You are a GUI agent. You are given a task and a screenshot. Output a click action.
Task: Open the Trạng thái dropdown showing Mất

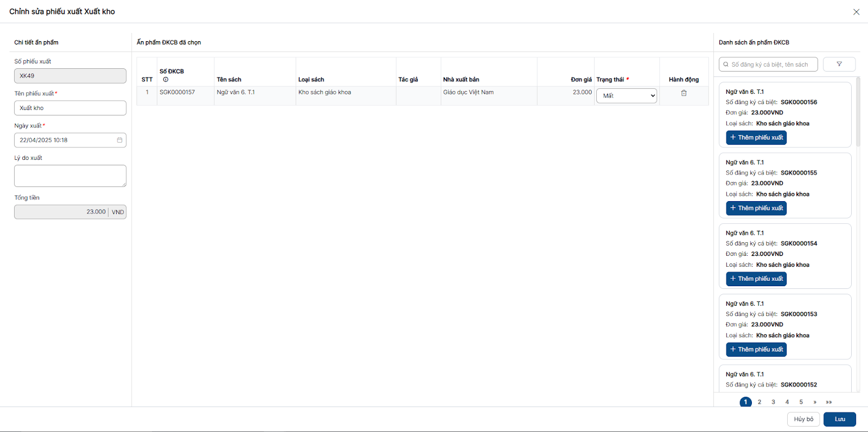pos(627,96)
